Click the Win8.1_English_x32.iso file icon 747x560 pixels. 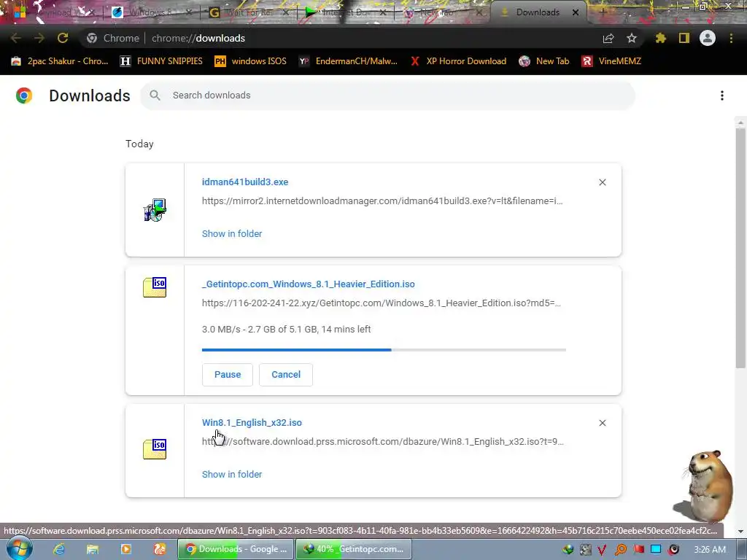pos(155,449)
